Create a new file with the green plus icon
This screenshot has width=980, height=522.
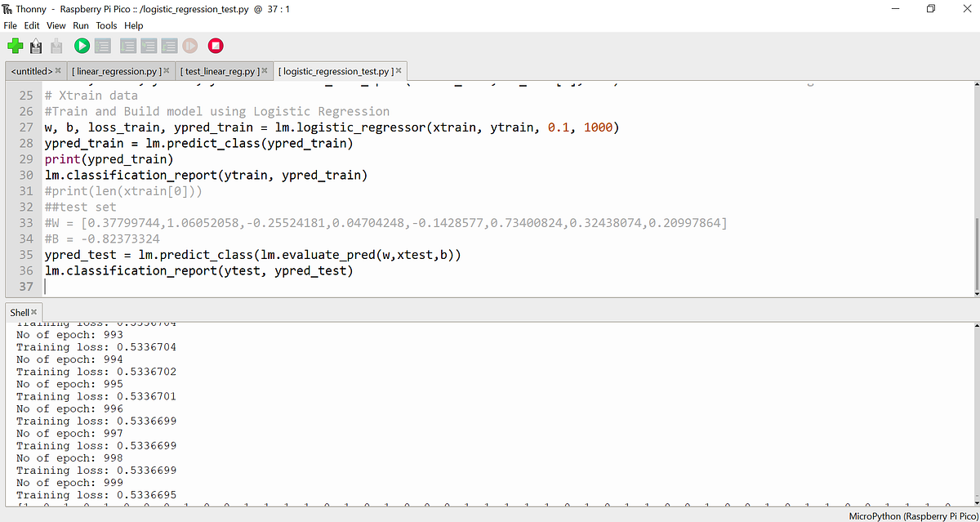[15, 46]
